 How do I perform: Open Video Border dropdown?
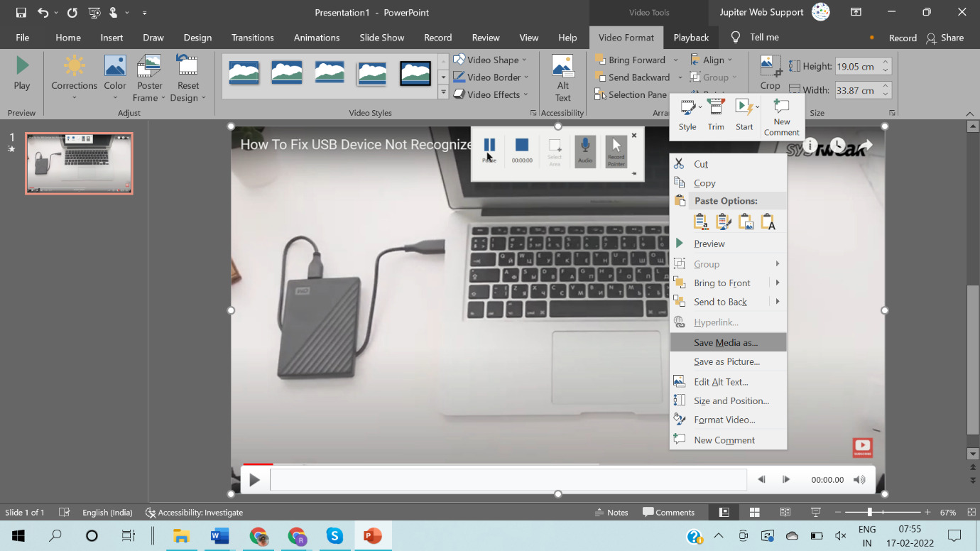coord(491,77)
